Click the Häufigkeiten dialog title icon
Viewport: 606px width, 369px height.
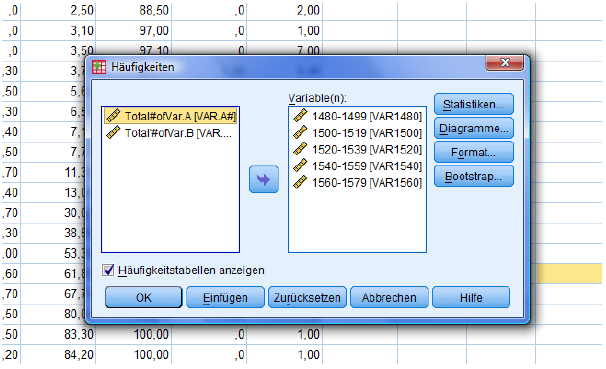[x=99, y=67]
